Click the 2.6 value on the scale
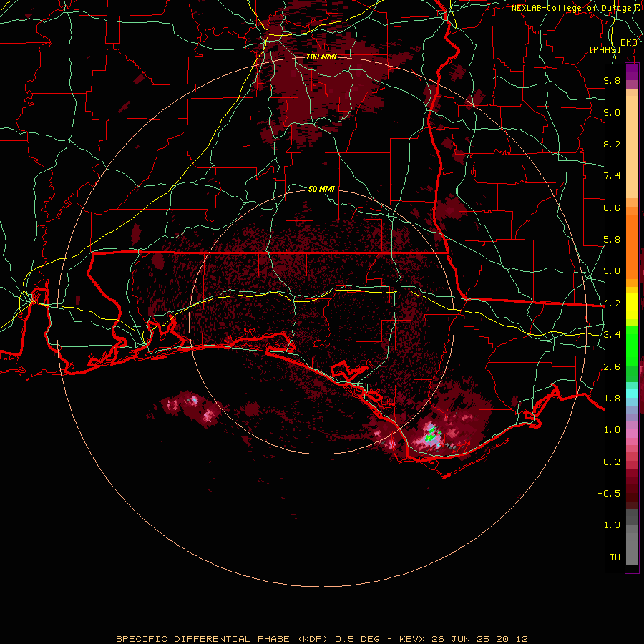This screenshot has width=644, height=644. (612, 367)
